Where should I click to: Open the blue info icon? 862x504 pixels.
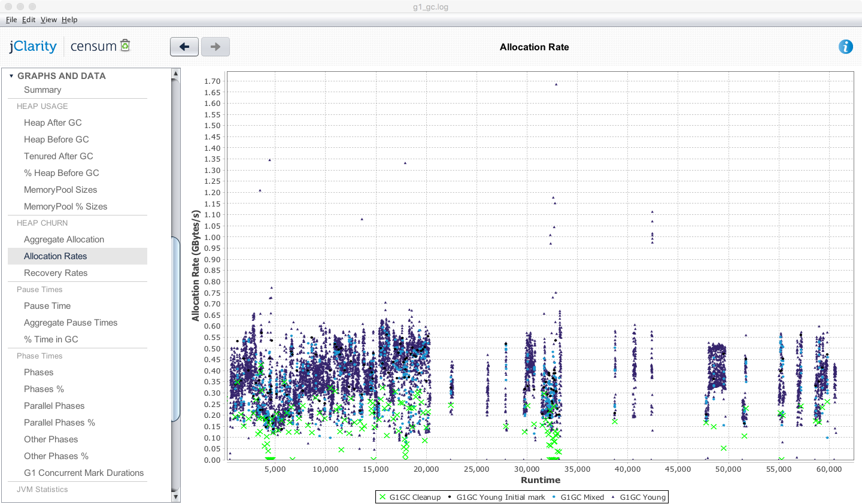(845, 47)
